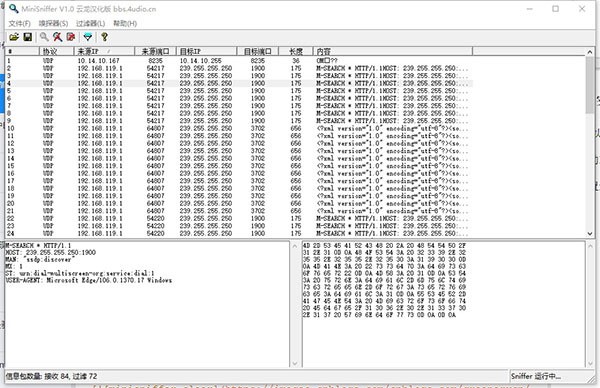This screenshot has width=600, height=388.
Task: Click the stop sniffing red-cross magnifier icon
Action: pyautogui.click(x=58, y=37)
